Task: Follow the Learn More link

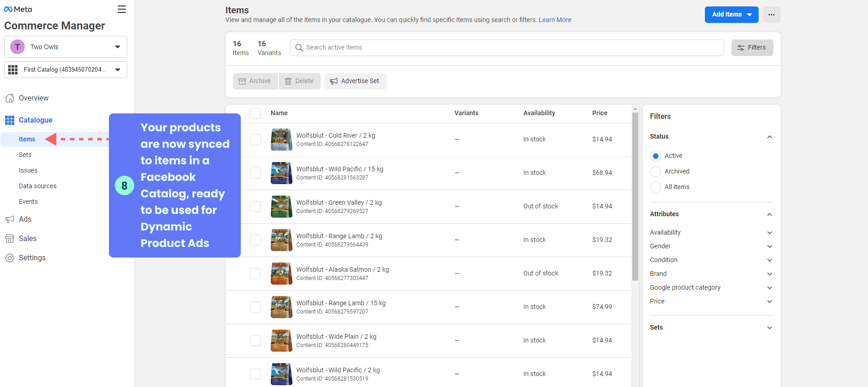Action: click(x=555, y=20)
